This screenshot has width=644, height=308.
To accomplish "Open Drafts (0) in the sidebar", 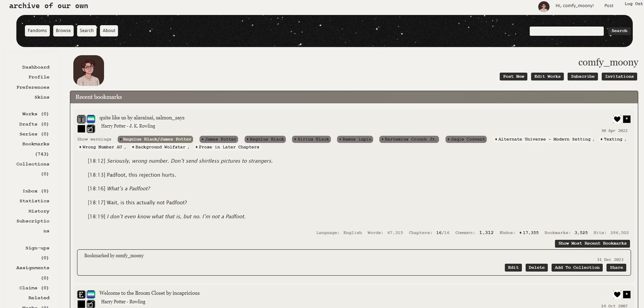I will click(x=34, y=124).
